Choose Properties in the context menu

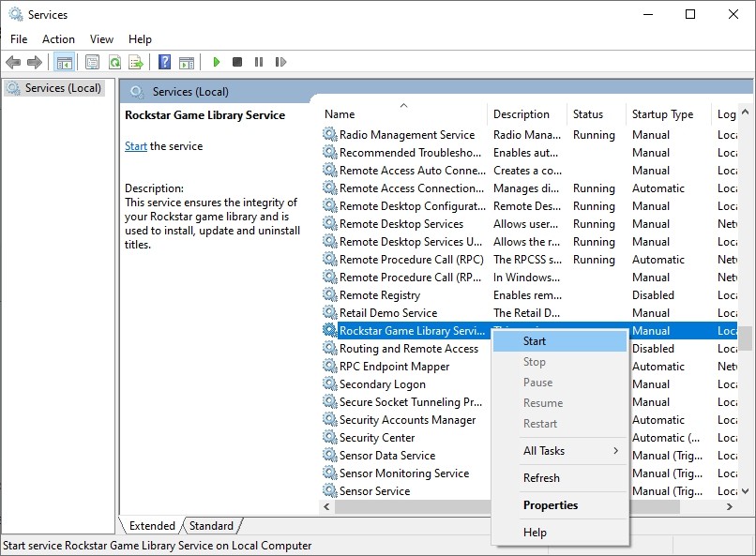point(560,505)
